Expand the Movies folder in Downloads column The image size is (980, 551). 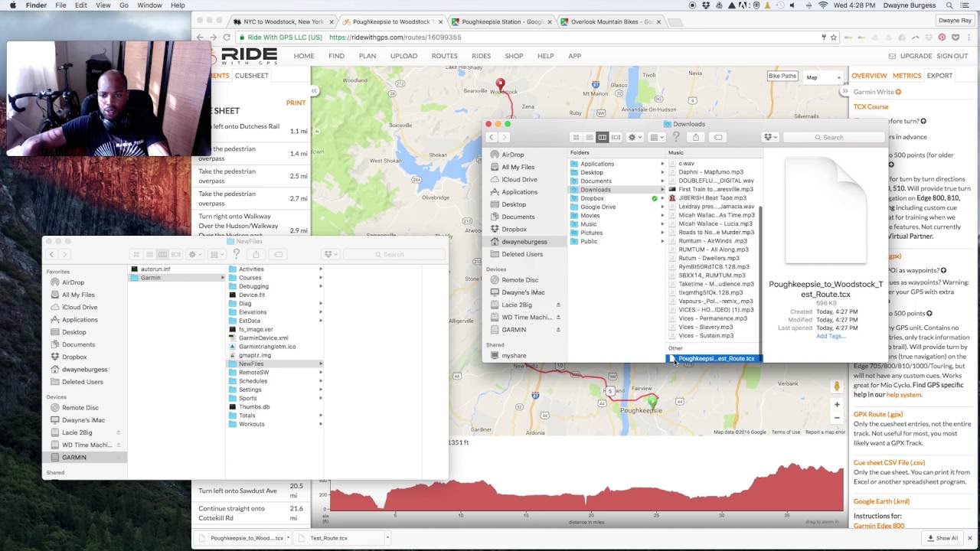coord(662,215)
